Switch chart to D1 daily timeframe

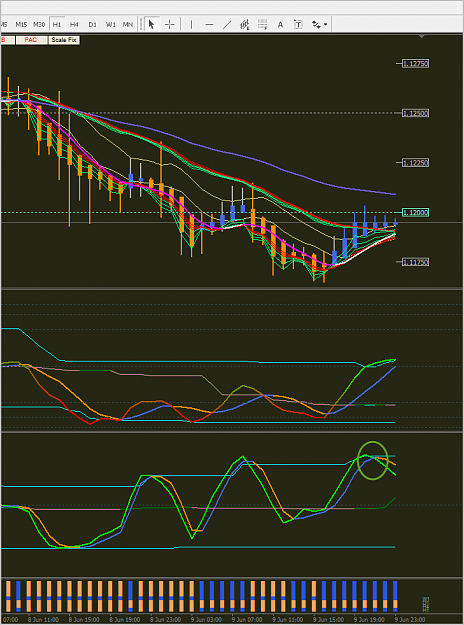pos(92,25)
